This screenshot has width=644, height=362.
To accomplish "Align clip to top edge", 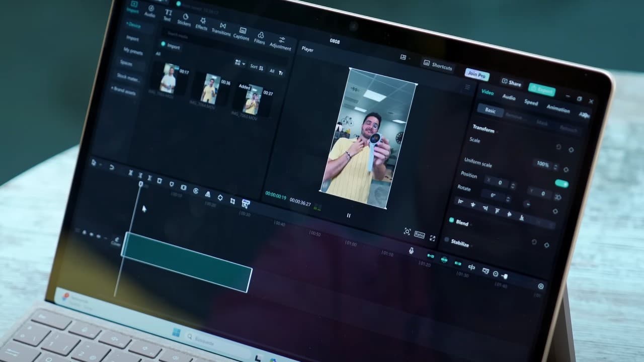I will [497, 211].
